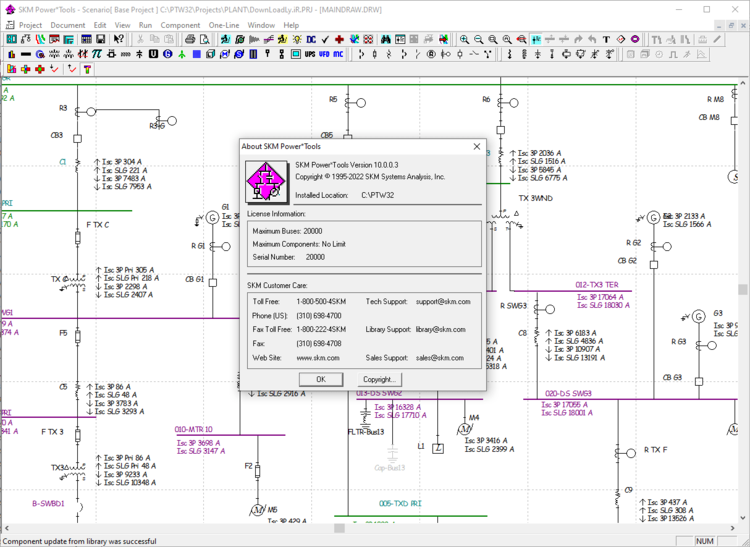Click the horizontal scrollbar thumb
The height and width of the screenshot is (547, 750).
coord(340,528)
